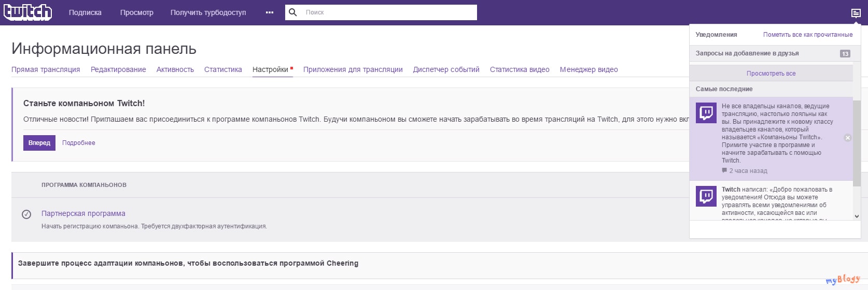Open Приложения для трансляции tab

point(353,69)
